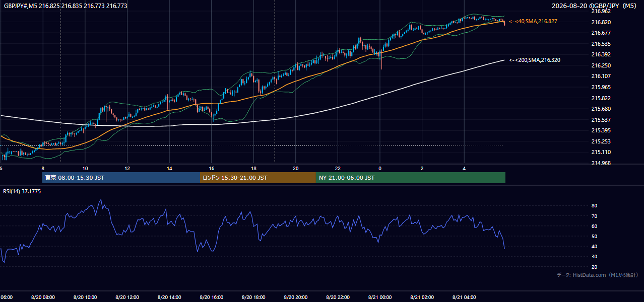
Task: Click price axis value 216.677
Action: (x=601, y=33)
